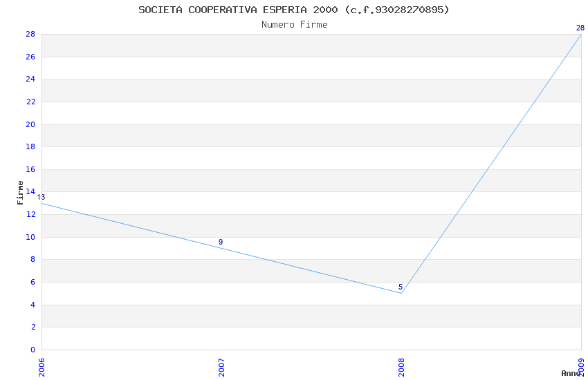The image size is (588, 380).
Task: Click the y-axis tick label 2
Action: 33,327
